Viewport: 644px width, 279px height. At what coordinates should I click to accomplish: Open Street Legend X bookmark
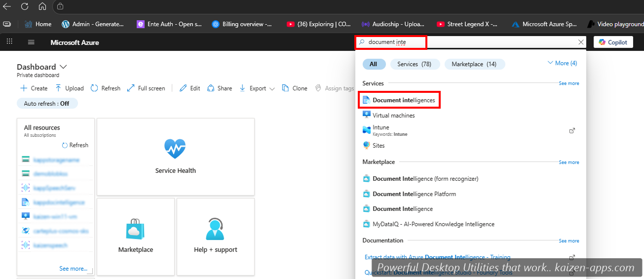(467, 24)
